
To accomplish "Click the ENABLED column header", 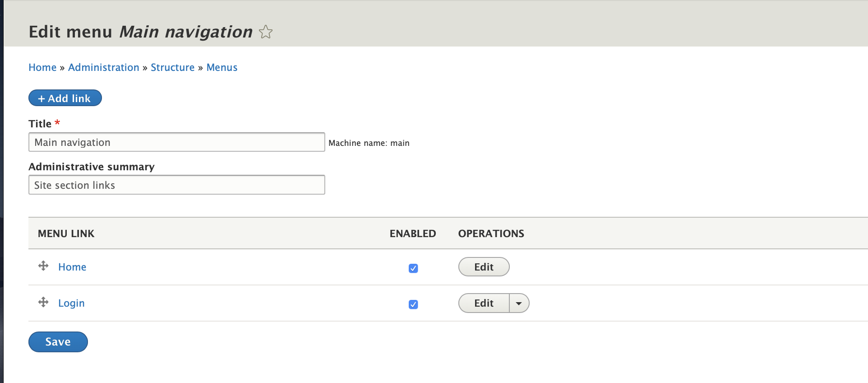I will (x=413, y=234).
